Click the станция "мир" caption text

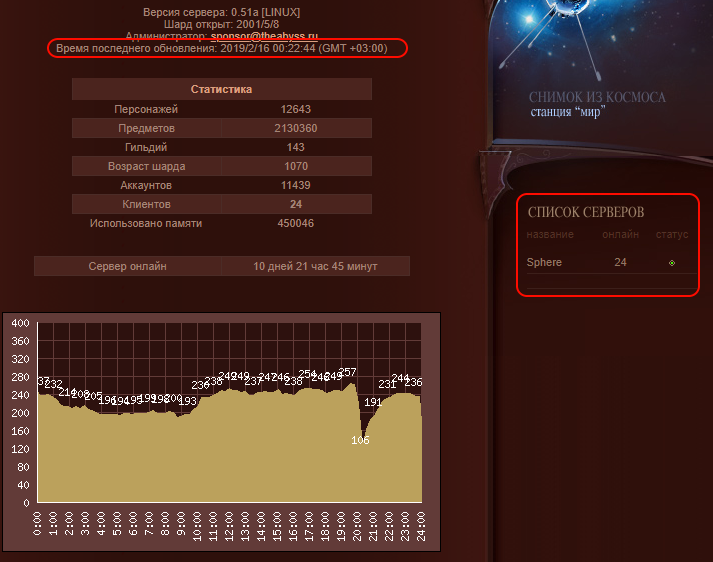pos(567,112)
